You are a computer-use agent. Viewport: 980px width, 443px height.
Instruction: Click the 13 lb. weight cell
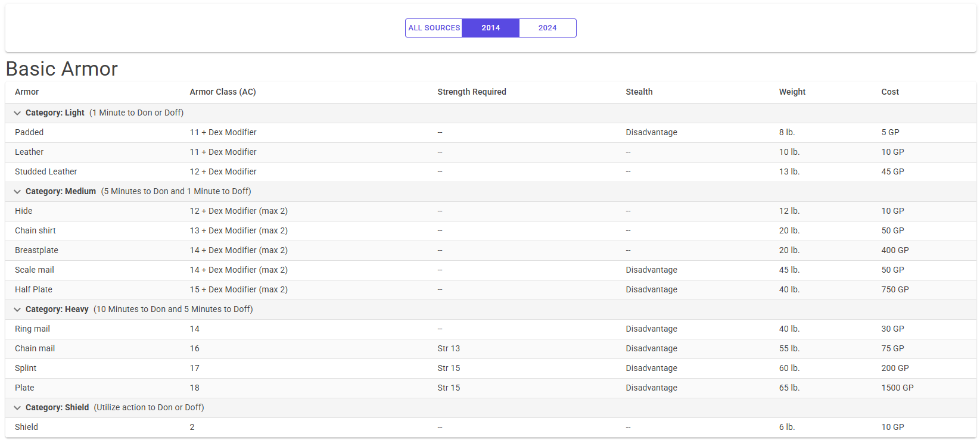(789, 171)
